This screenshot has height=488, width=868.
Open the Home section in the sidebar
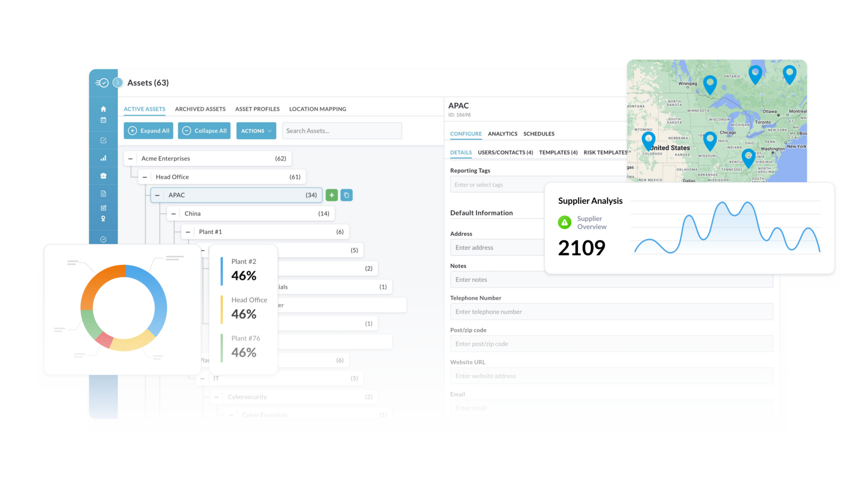point(104,109)
